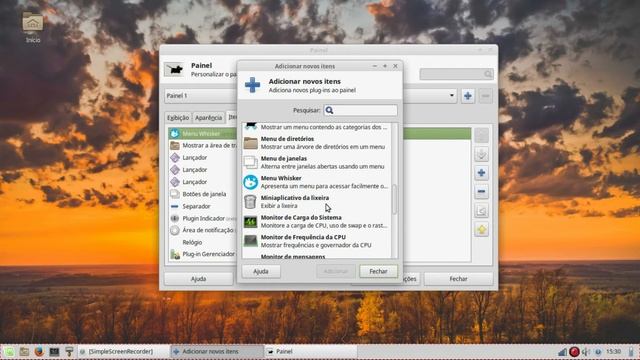Image resolution: width=640 pixels, height=360 pixels.
Task: Remove selected item with blue minus button
Action: point(481,191)
